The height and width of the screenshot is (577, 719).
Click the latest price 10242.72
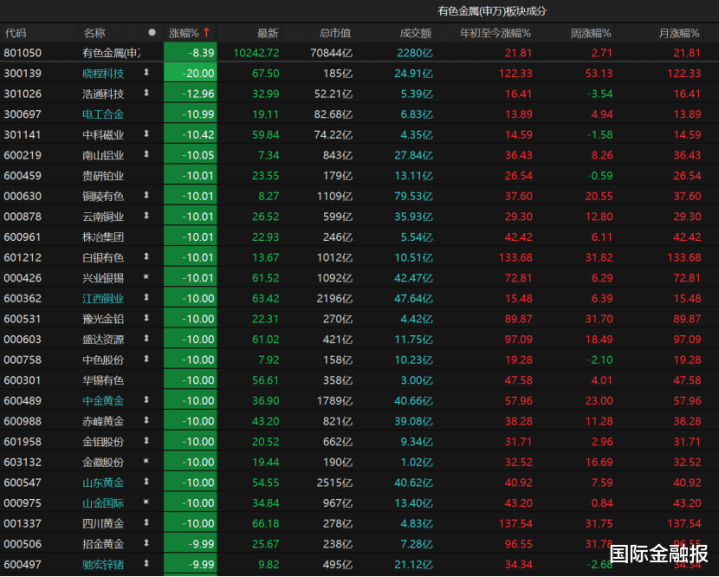[256, 53]
